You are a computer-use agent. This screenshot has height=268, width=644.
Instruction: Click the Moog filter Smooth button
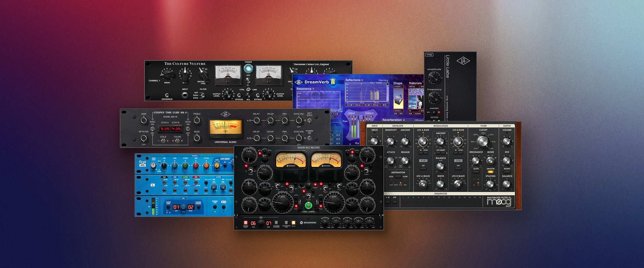[x=490, y=172]
